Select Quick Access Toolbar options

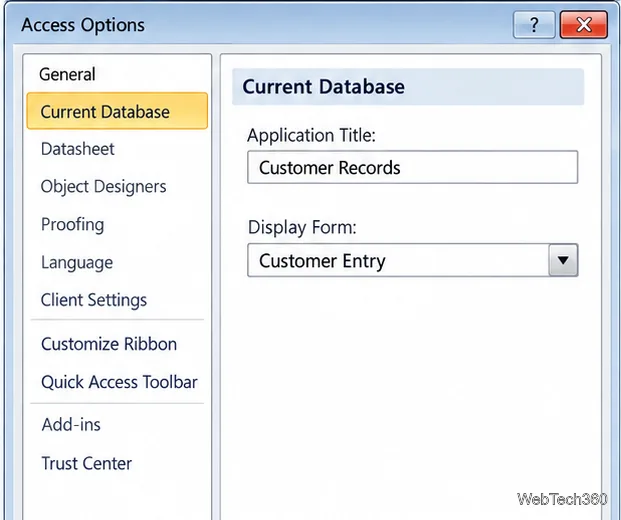coord(119,382)
